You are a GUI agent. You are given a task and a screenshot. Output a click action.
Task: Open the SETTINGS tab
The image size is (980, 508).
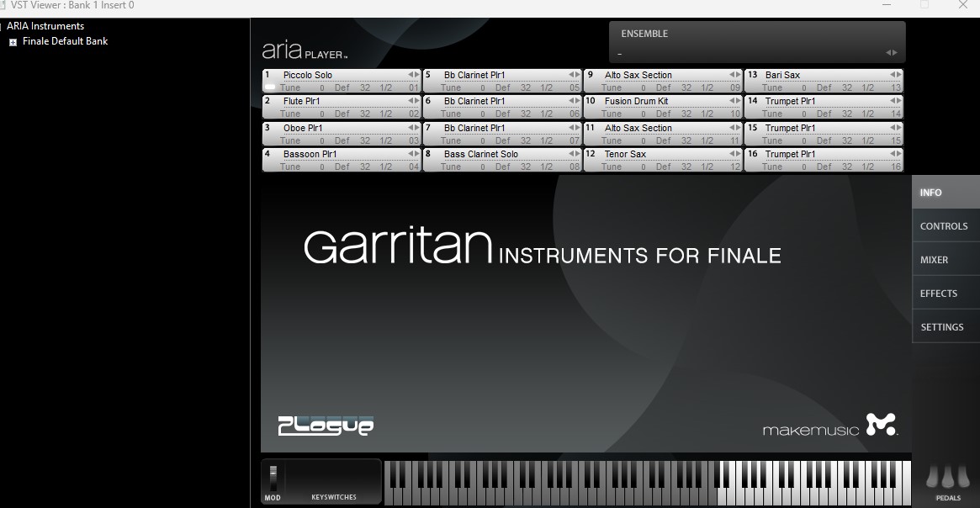[941, 327]
